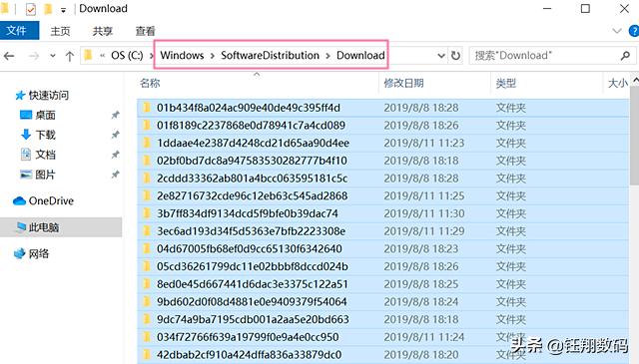Click the folder icon of 9bd602d0f08d4881e0e9409379f54064
Viewport: 639px width, 364px height.
click(x=147, y=302)
